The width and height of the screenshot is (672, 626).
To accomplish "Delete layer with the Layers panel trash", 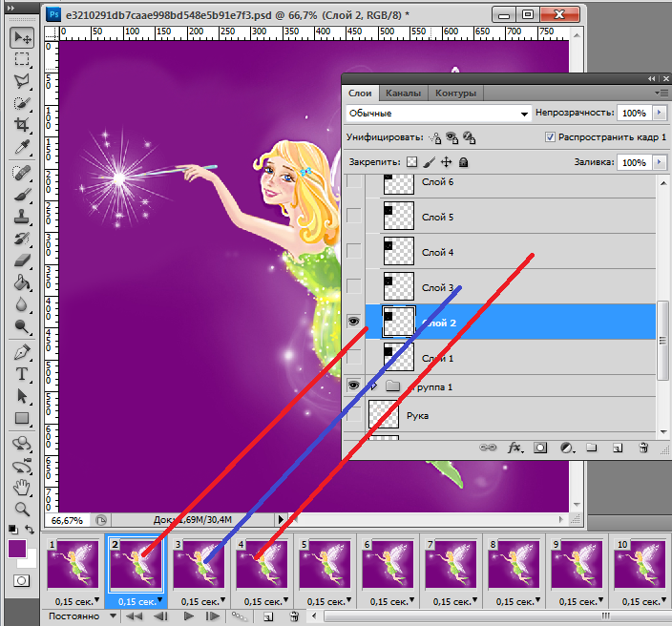I will coord(643,448).
